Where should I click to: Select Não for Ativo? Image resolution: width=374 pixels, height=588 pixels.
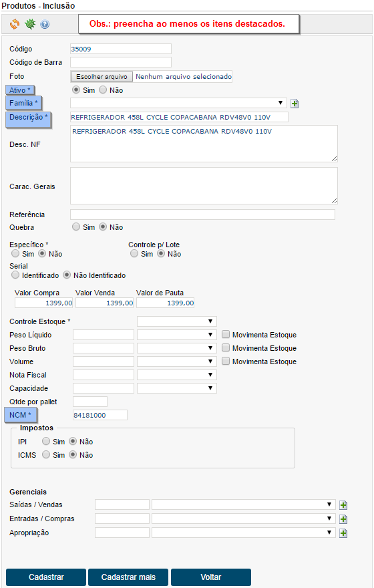[103, 90]
